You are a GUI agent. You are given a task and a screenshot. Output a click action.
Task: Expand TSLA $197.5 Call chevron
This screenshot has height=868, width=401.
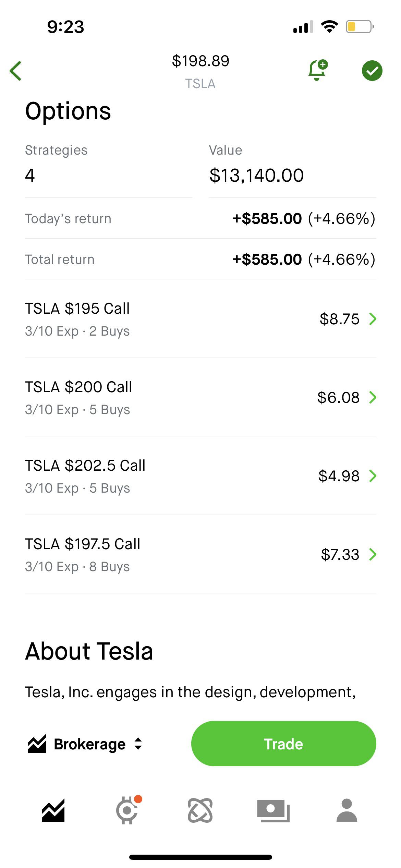coord(373,554)
